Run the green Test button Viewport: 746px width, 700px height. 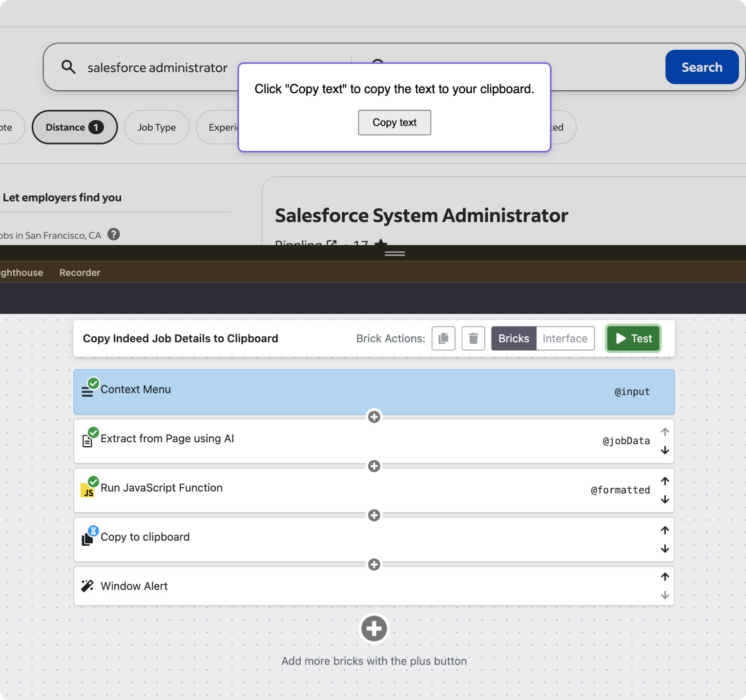(633, 338)
